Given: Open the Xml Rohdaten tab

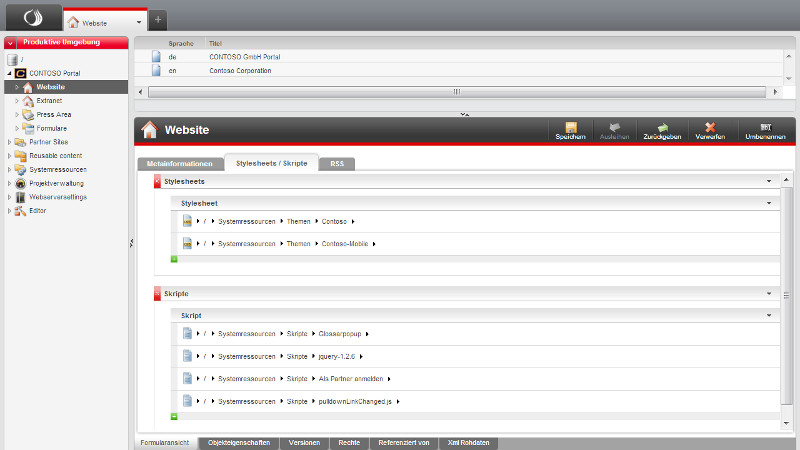Looking at the screenshot, I should pyautogui.click(x=467, y=442).
